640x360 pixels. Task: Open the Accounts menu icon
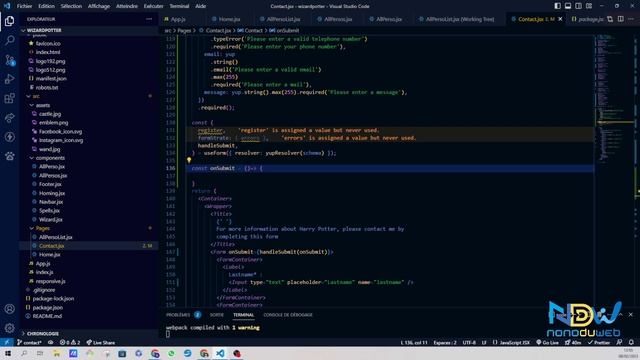coord(9,309)
